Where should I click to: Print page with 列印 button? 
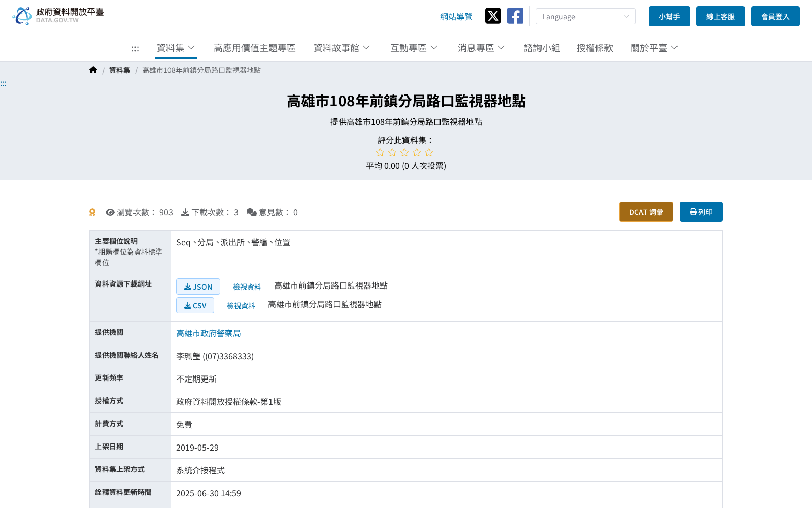tap(701, 212)
